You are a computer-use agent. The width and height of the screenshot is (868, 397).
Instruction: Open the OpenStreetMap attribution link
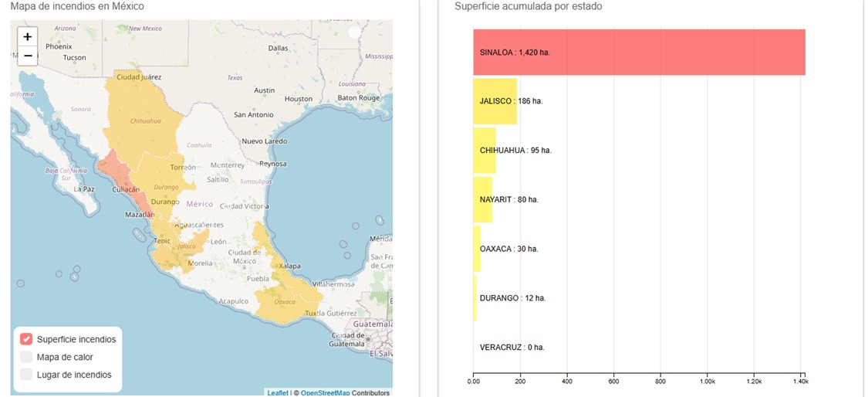point(325,392)
